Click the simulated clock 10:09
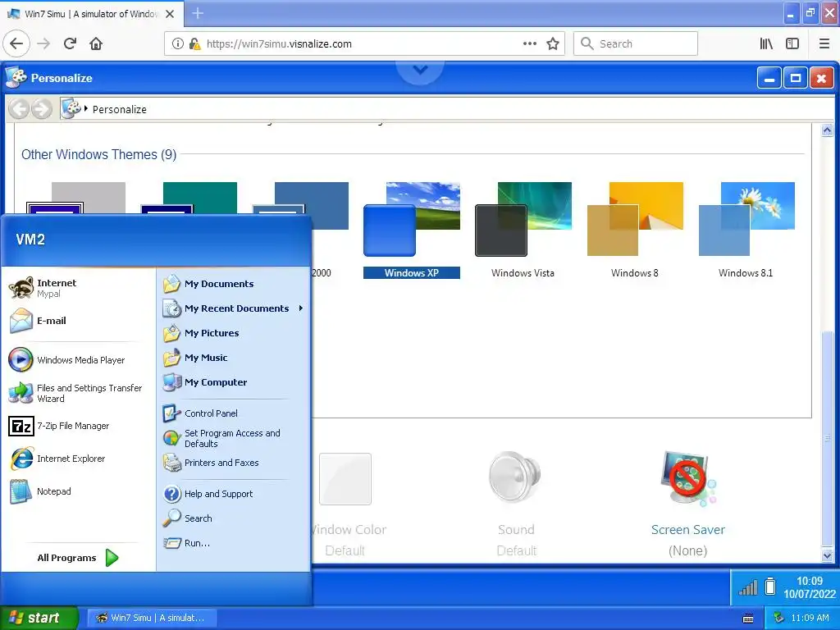Viewport: 840px width, 630px height. [810, 587]
